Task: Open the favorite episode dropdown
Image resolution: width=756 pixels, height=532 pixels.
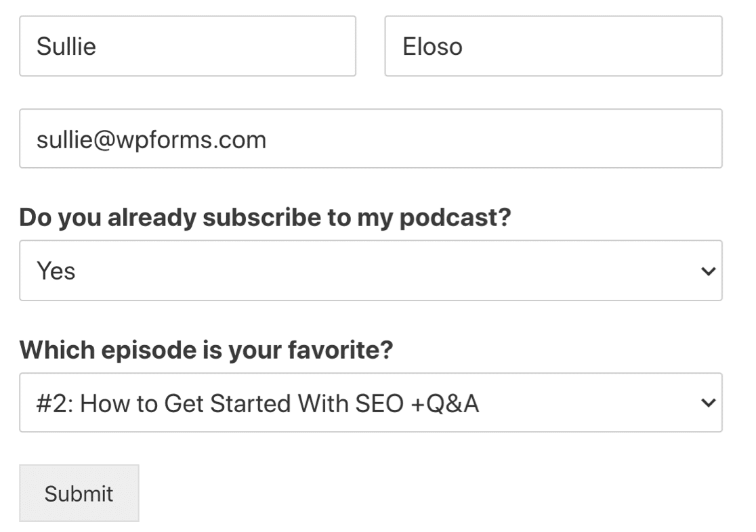Action: [371, 402]
